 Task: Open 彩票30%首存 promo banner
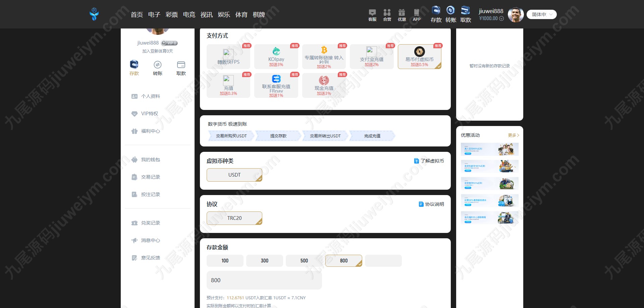pyautogui.click(x=490, y=201)
